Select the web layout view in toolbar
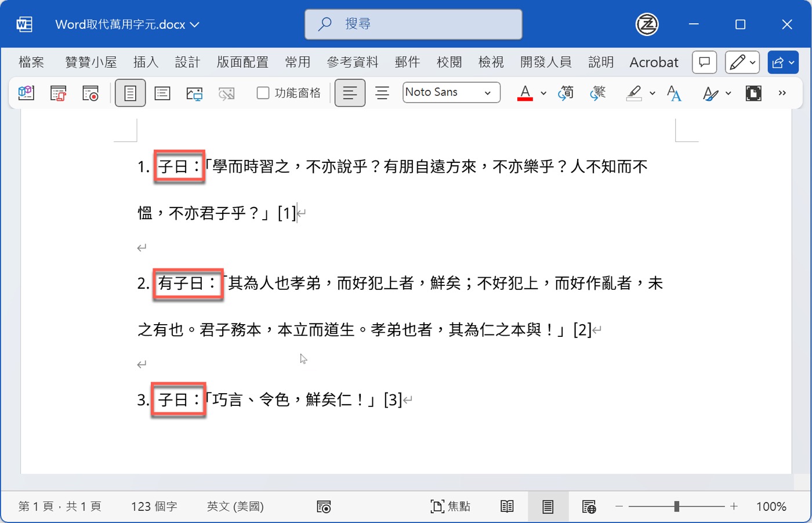This screenshot has height=523, width=812. [162, 93]
